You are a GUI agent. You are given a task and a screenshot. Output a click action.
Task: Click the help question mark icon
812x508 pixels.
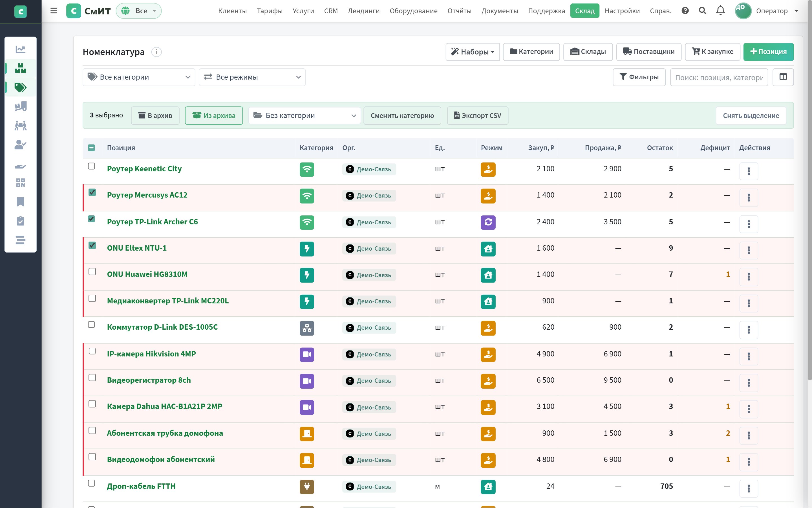tap(685, 11)
